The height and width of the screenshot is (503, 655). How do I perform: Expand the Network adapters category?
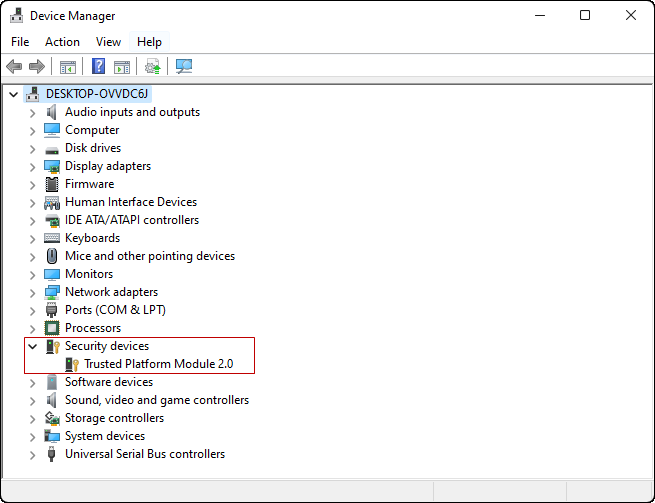[x=33, y=292]
